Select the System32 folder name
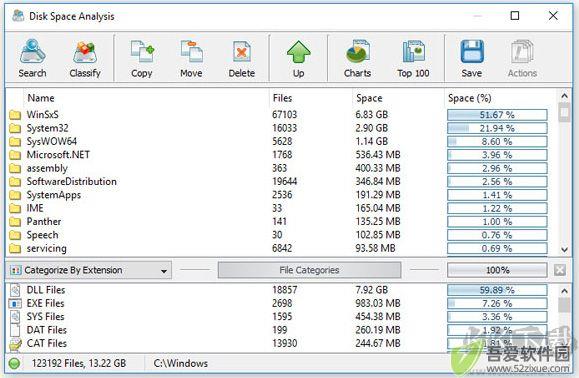Viewport: 579px width, 378px height. click(x=47, y=128)
